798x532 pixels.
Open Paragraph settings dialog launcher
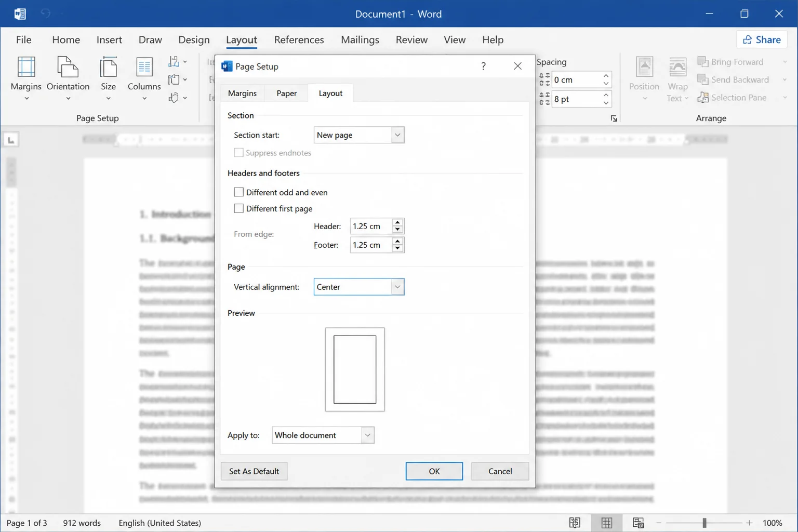click(x=614, y=118)
